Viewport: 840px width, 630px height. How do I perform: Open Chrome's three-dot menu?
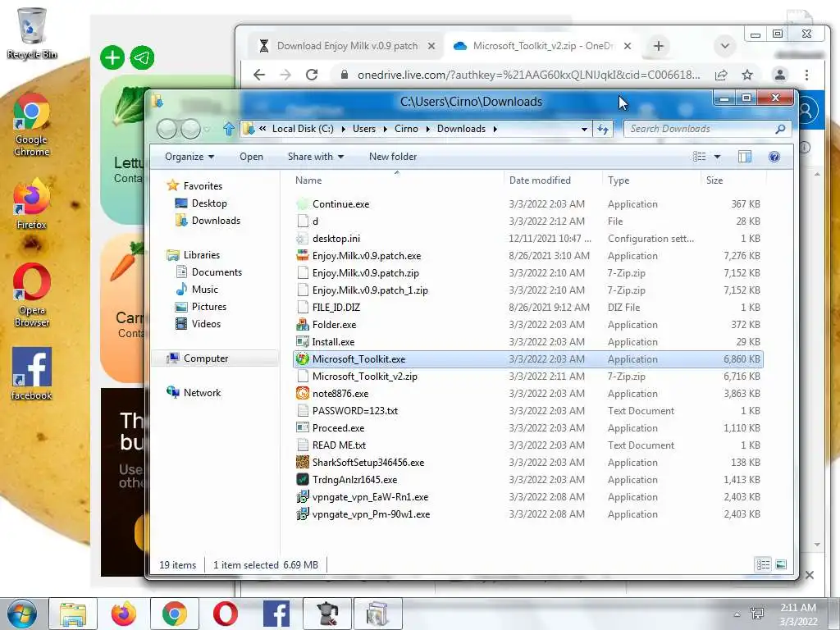(807, 75)
